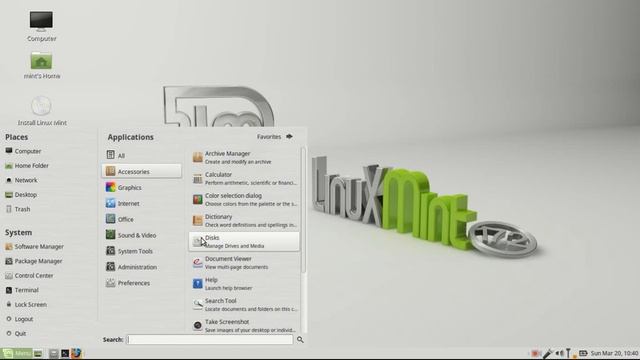Open Computer under Places
Viewport: 640px width, 360px height.
tap(23, 151)
